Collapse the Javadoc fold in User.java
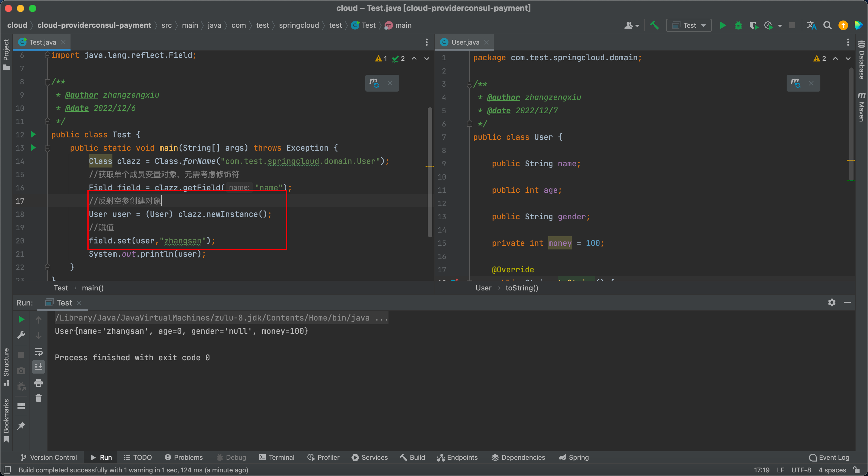This screenshot has height=476, width=868. tap(469, 84)
